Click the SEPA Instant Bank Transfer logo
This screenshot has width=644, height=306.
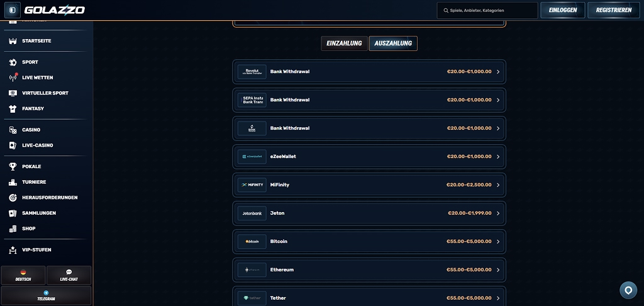pyautogui.click(x=252, y=100)
